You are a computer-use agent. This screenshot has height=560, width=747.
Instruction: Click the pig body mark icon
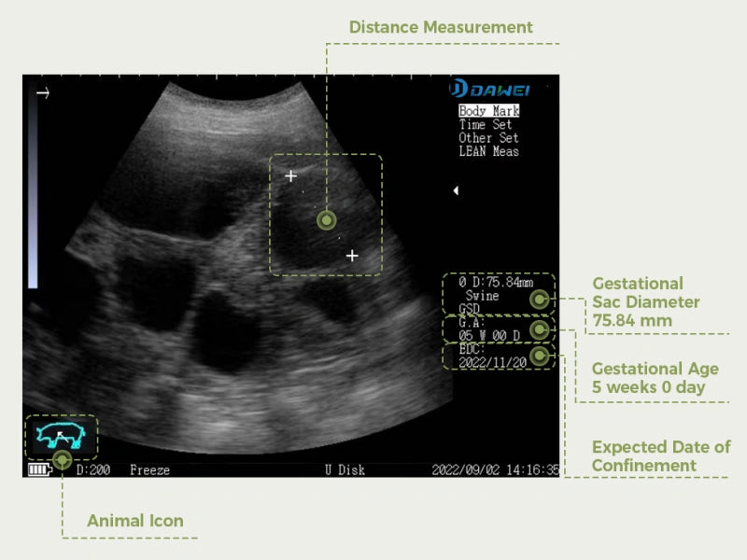tap(60, 435)
